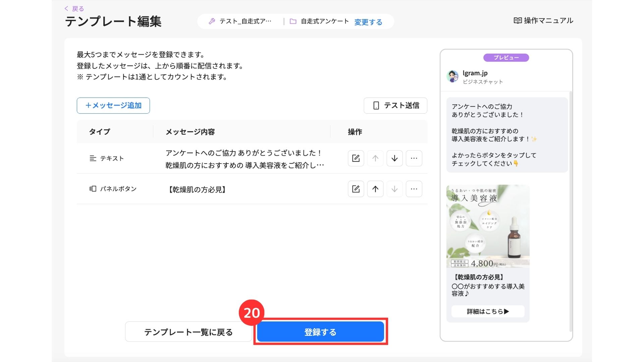This screenshot has height=362, width=644.
Task: Return via テンプレート一覧に戻る button
Action: [x=189, y=332]
